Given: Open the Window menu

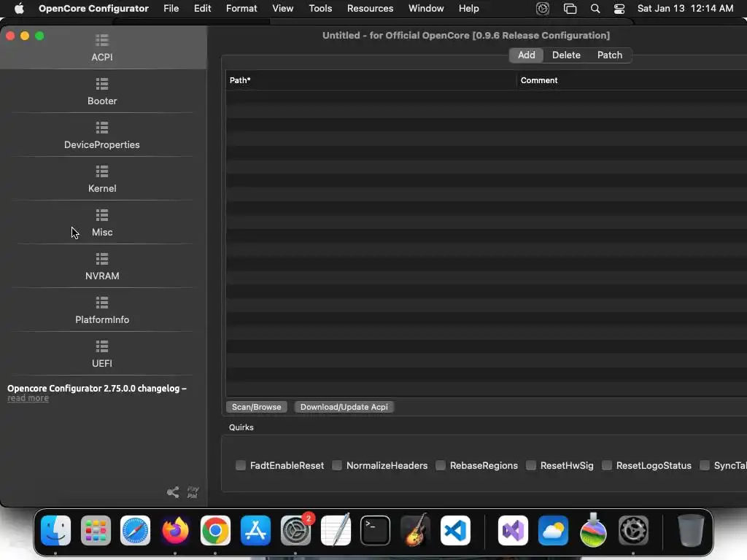Looking at the screenshot, I should coord(426,8).
